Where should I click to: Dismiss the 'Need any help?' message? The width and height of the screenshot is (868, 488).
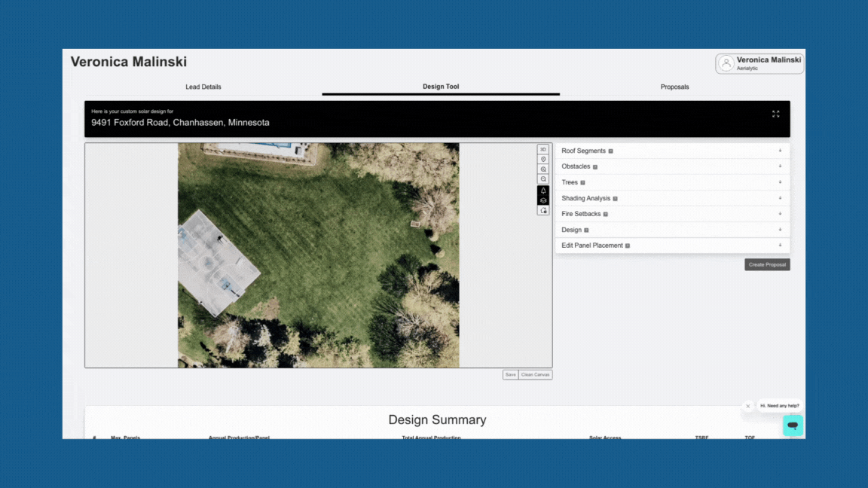tap(748, 406)
